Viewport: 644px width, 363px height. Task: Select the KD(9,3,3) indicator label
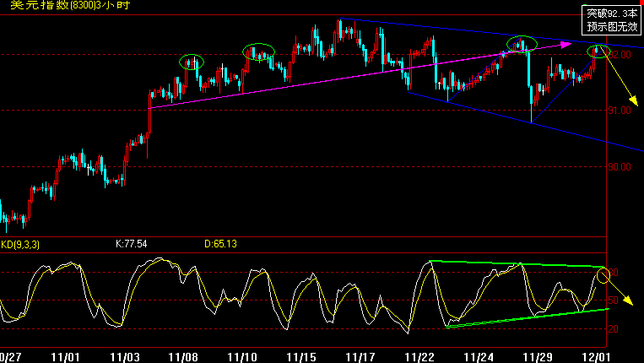[20, 245]
